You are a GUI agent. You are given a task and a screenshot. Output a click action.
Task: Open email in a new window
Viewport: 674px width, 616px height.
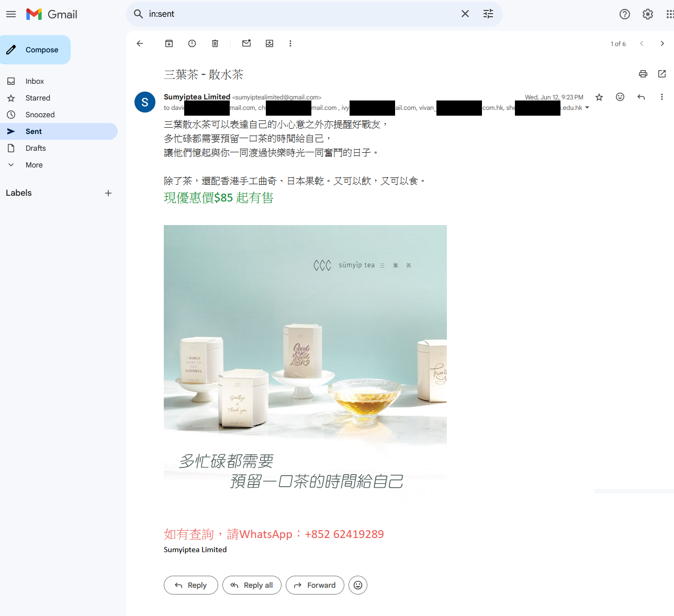(x=662, y=74)
